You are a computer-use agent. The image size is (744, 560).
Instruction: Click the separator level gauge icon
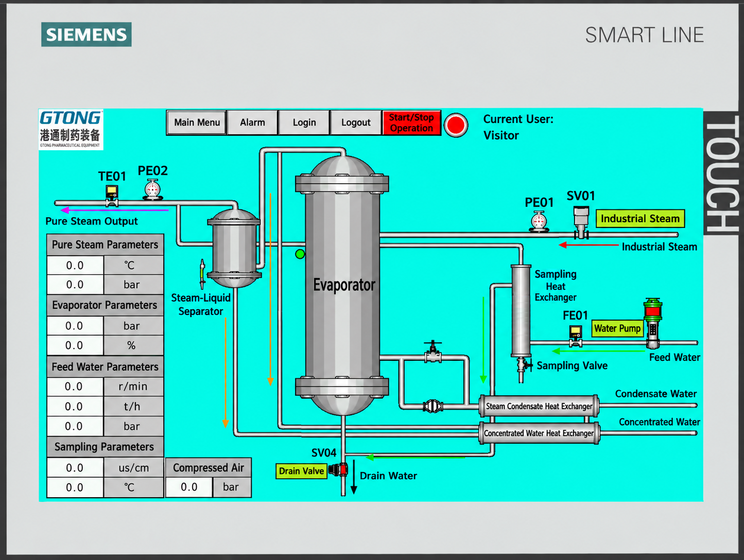pos(202,274)
